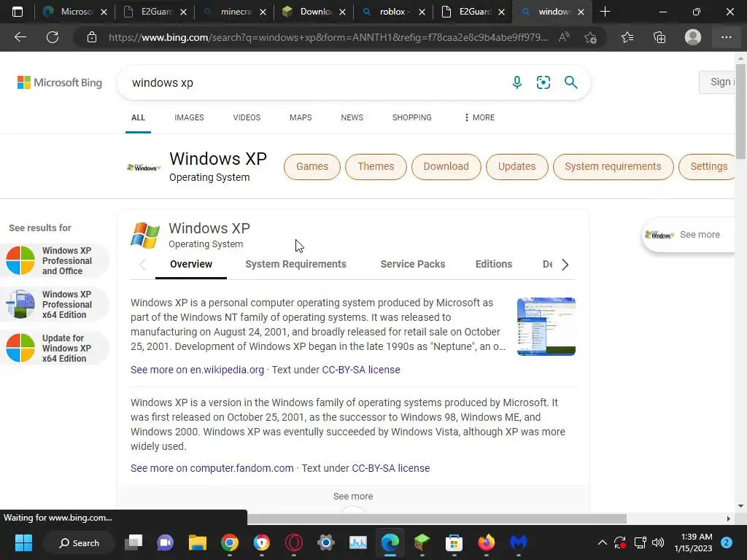Open the System Requirements card tab
Image resolution: width=747 pixels, height=560 pixels.
click(x=296, y=264)
